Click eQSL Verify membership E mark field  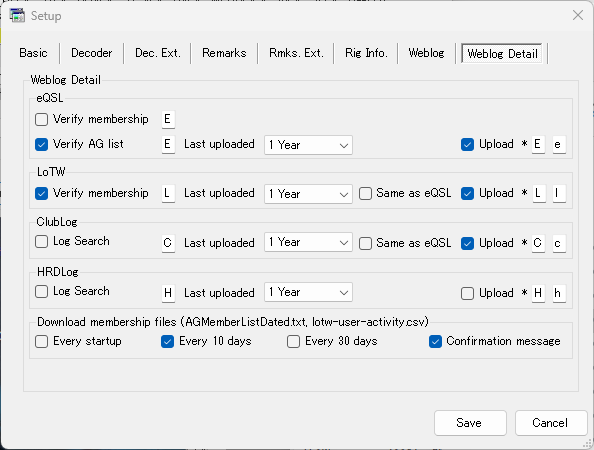tap(168, 119)
